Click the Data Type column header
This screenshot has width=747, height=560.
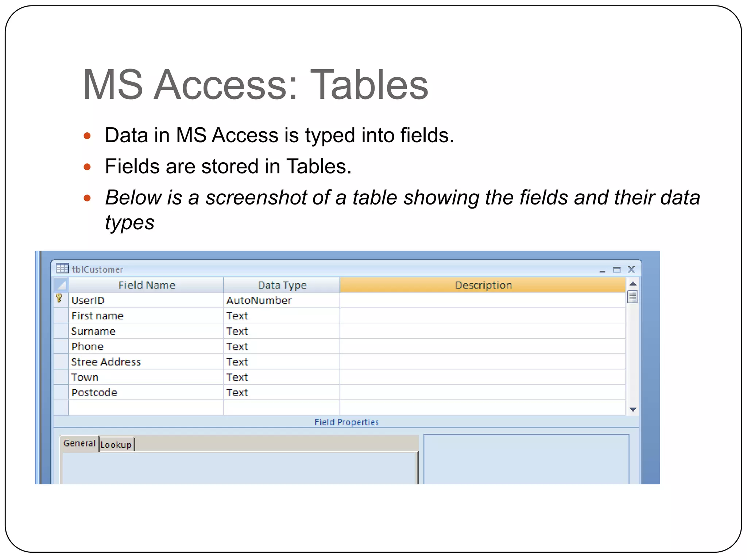pyautogui.click(x=282, y=285)
